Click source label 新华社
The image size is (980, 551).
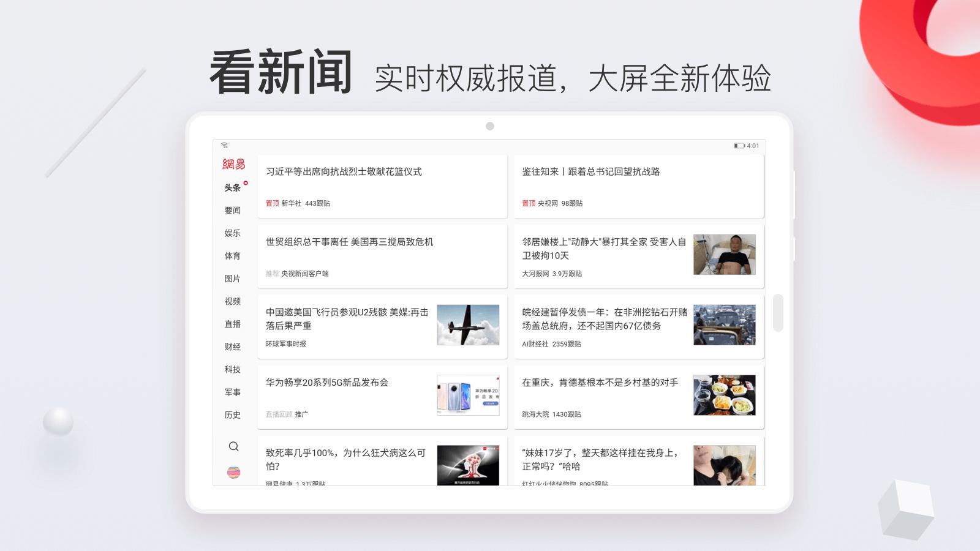292,203
